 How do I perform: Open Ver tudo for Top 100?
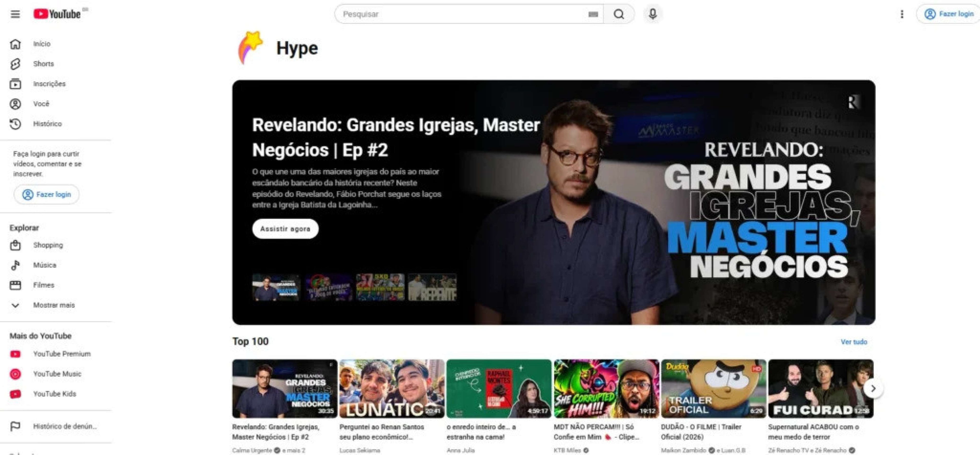tap(854, 342)
